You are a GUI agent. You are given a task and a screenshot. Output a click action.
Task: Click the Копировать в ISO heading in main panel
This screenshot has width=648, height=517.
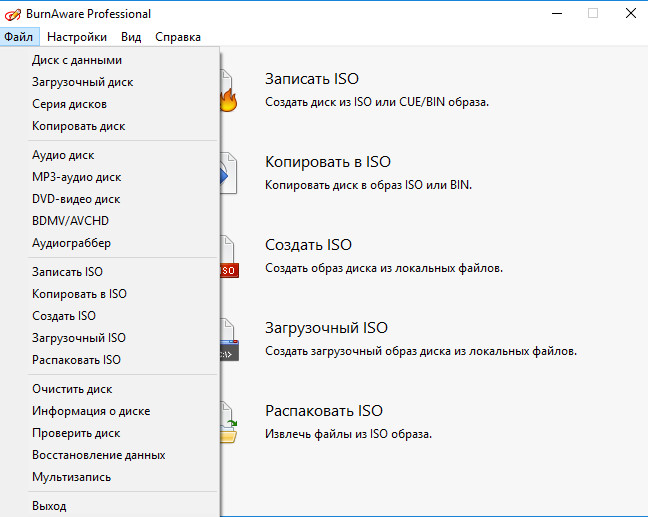pos(328,162)
